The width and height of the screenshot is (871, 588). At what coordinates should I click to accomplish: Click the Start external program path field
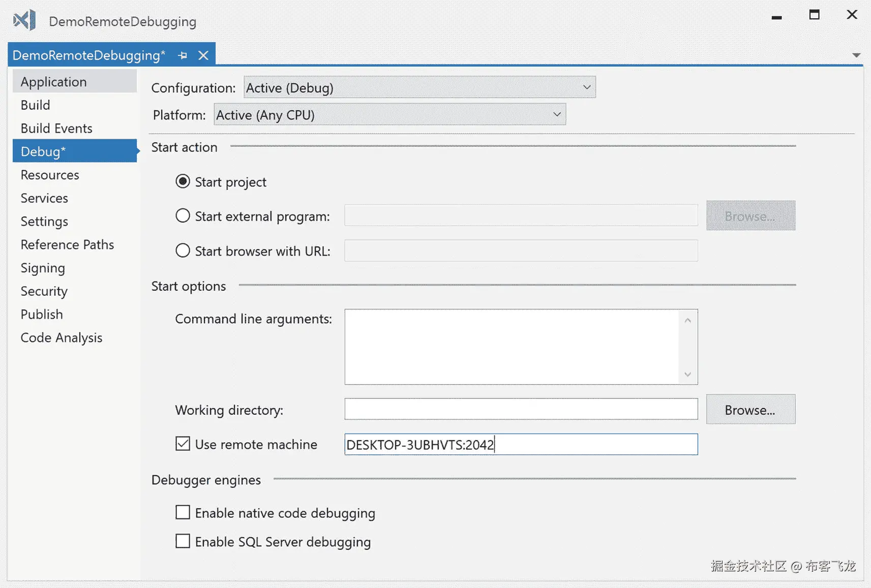(521, 215)
